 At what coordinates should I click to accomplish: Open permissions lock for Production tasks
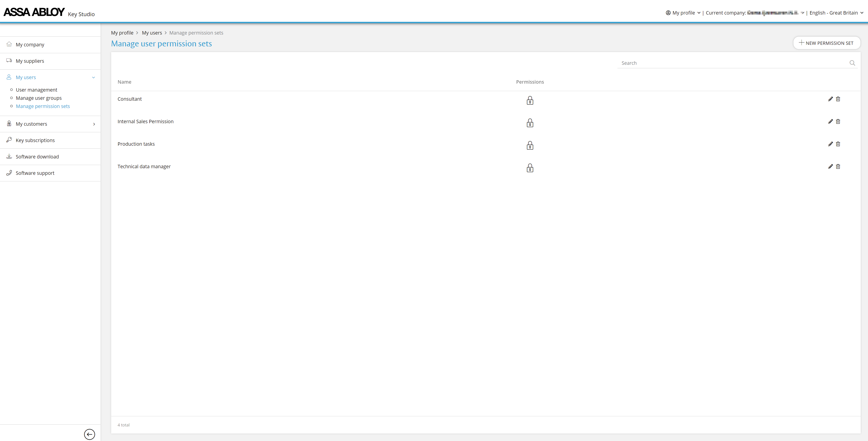click(x=530, y=145)
